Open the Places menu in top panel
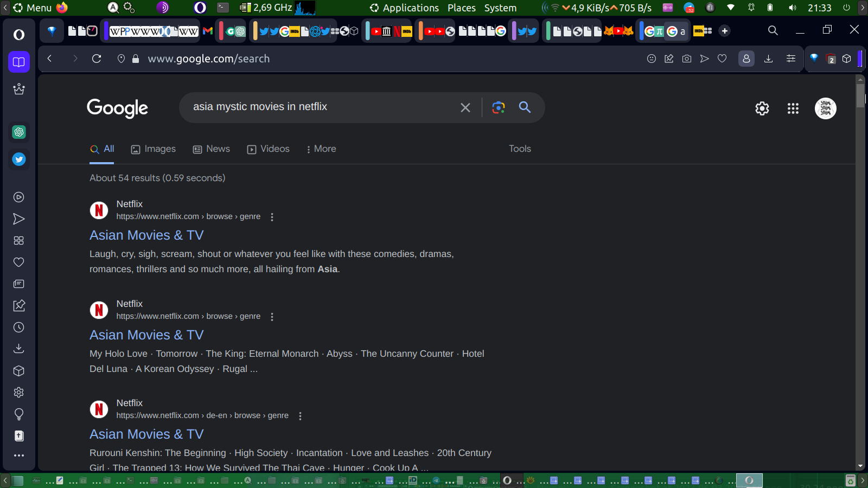Screen dimensions: 868x488 point(462,8)
